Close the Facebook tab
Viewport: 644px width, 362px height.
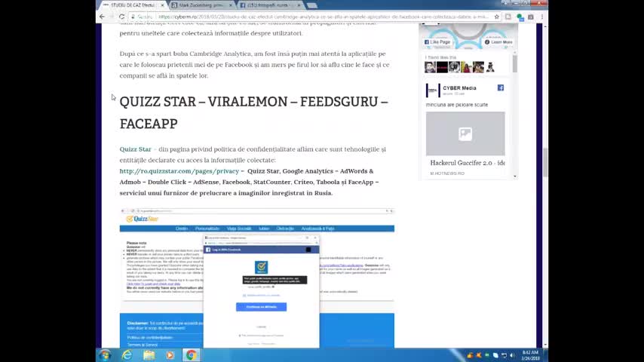(299, 5)
